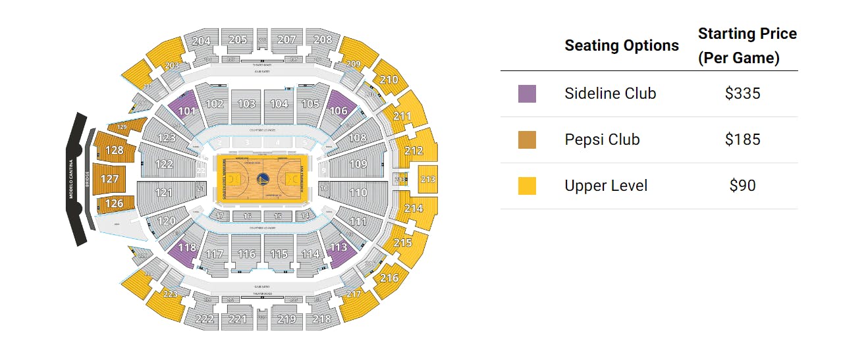Click section 221 at the bottom
Image resolution: width=868 pixels, height=362 pixels.
pyautogui.click(x=237, y=319)
